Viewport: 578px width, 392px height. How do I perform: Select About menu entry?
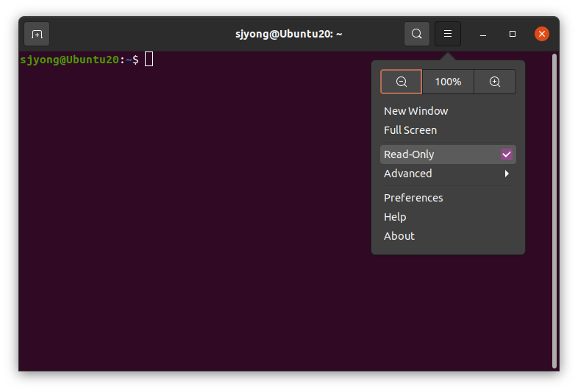(x=448, y=236)
